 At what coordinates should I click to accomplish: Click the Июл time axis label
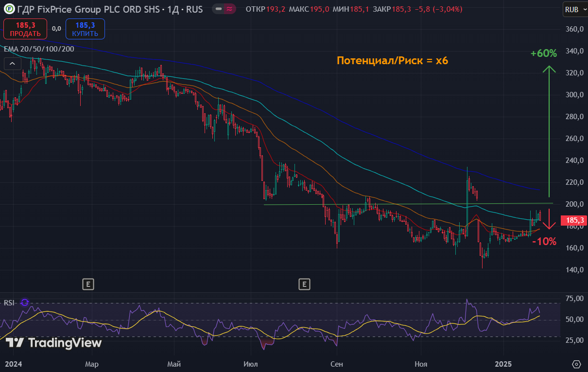251,364
